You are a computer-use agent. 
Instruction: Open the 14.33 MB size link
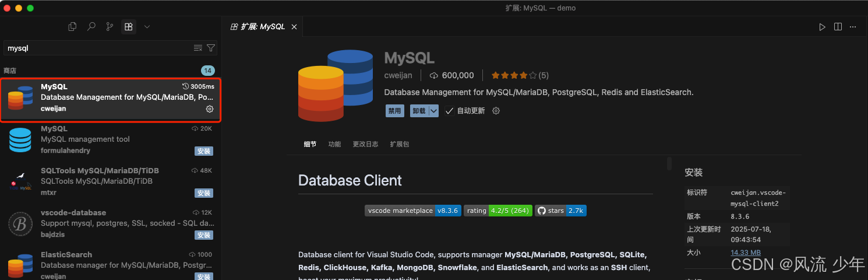pos(746,252)
